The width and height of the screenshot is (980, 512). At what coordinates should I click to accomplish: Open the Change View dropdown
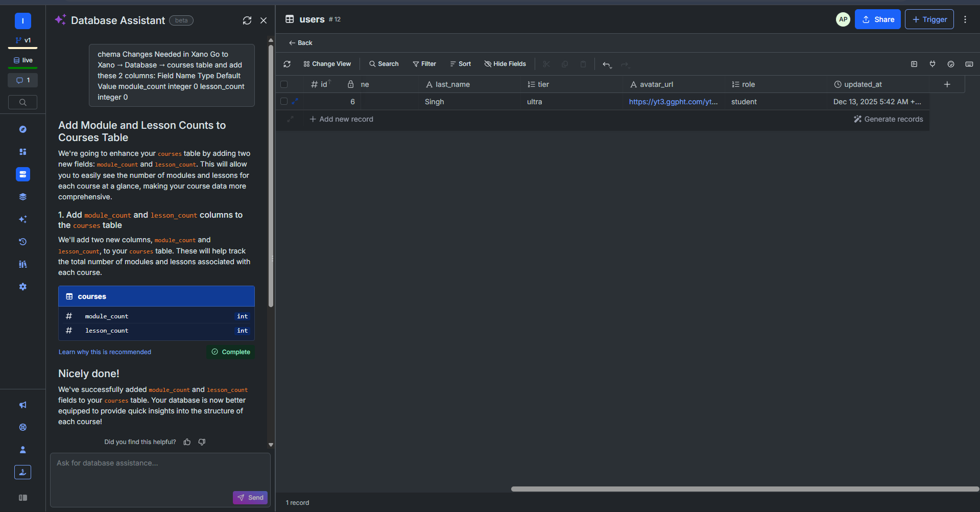327,64
